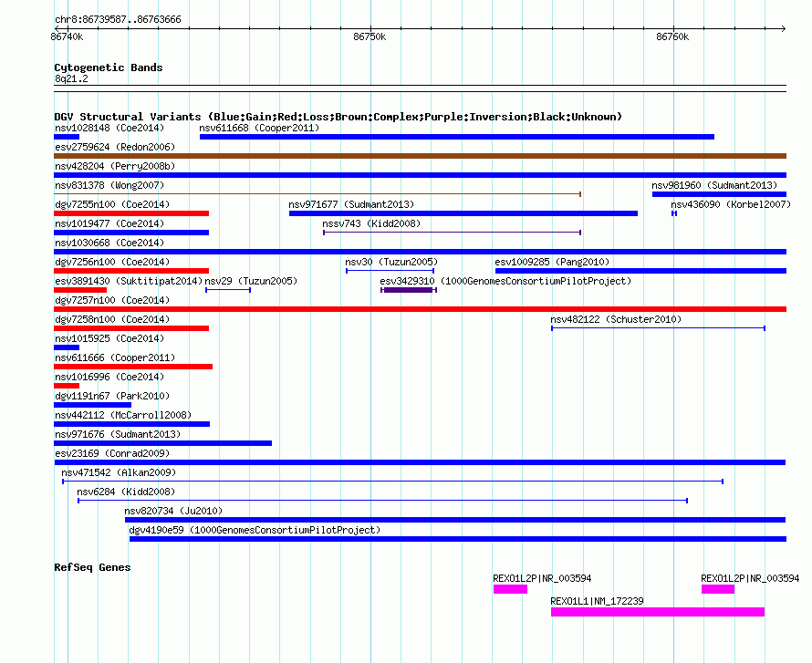The height and width of the screenshot is (663, 812).
Task: Click the nsv6284 (Kidd2008) label
Action: click(x=126, y=492)
